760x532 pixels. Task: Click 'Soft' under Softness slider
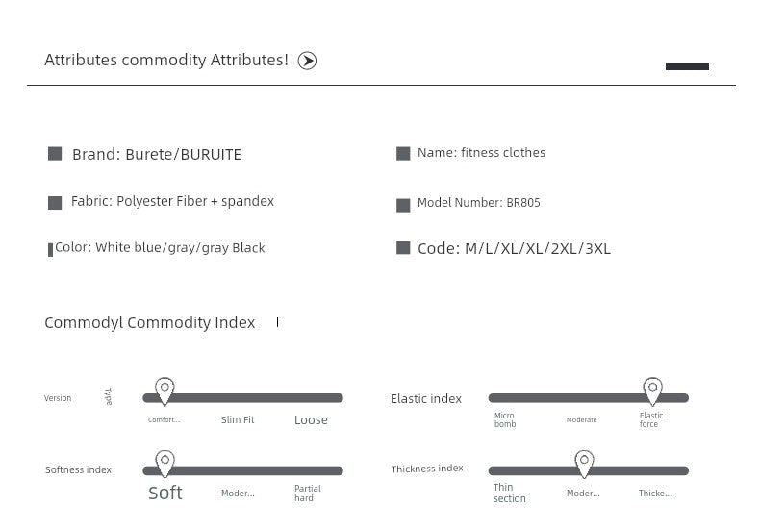point(165,493)
